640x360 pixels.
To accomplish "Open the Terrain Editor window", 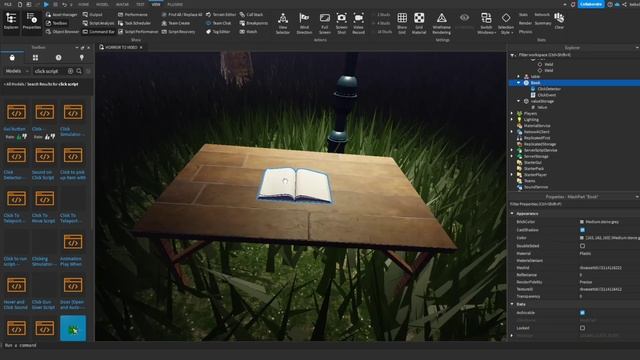I will coord(221,14).
